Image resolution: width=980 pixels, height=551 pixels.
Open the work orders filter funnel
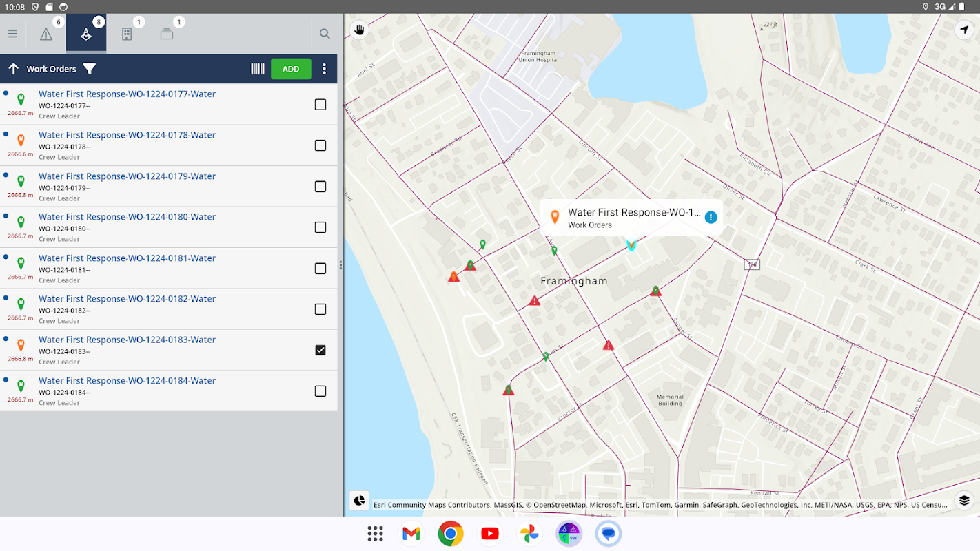90,69
